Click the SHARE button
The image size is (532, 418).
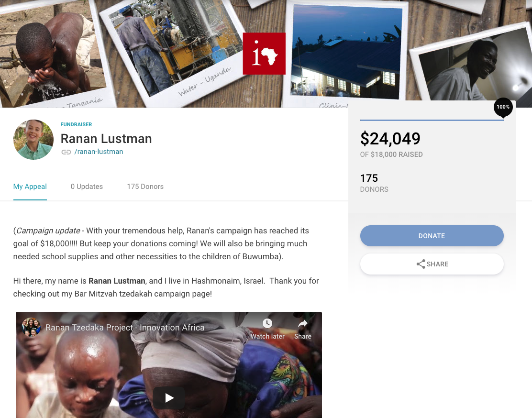432,264
